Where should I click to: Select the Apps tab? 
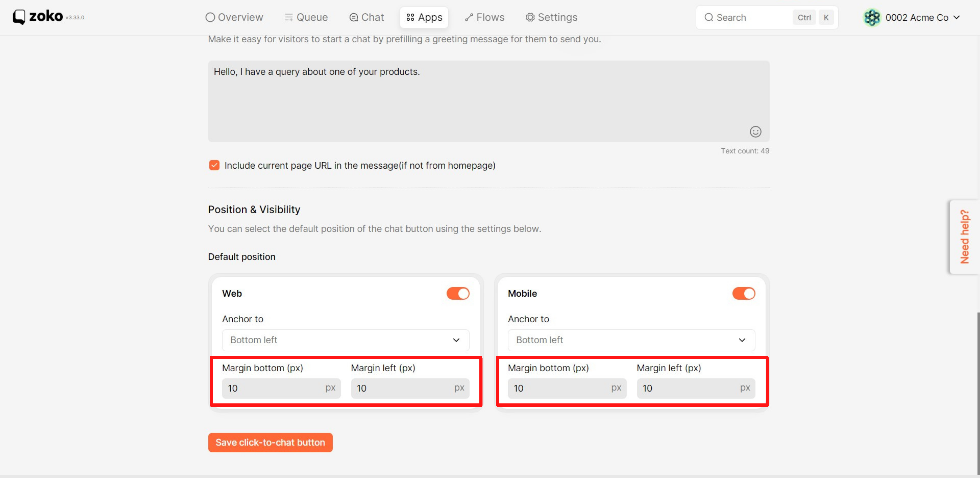pyautogui.click(x=424, y=17)
